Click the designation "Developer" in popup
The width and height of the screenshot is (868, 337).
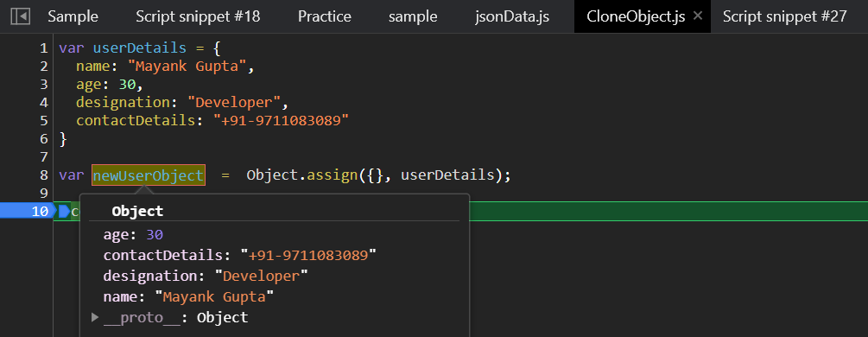point(261,276)
